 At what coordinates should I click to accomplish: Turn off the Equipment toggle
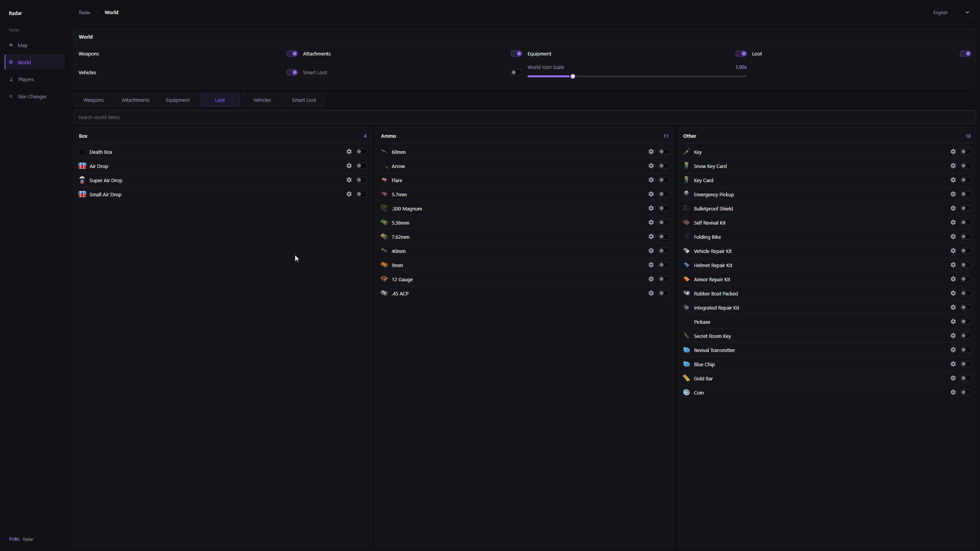(x=741, y=54)
